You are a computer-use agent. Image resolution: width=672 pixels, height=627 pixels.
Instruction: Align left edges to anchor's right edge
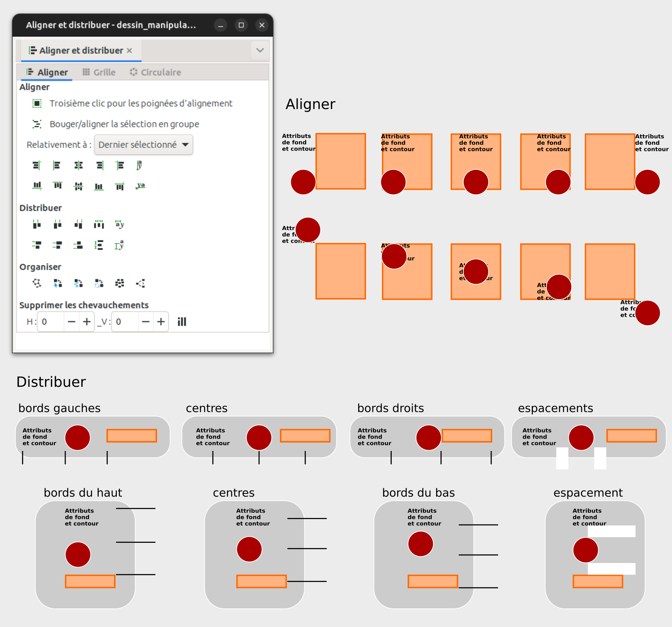coord(120,165)
